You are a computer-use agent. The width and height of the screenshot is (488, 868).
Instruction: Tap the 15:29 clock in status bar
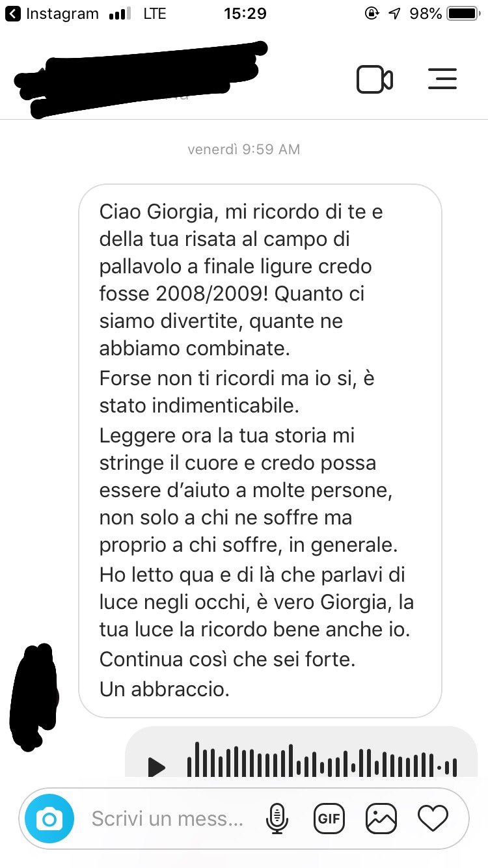(x=245, y=13)
